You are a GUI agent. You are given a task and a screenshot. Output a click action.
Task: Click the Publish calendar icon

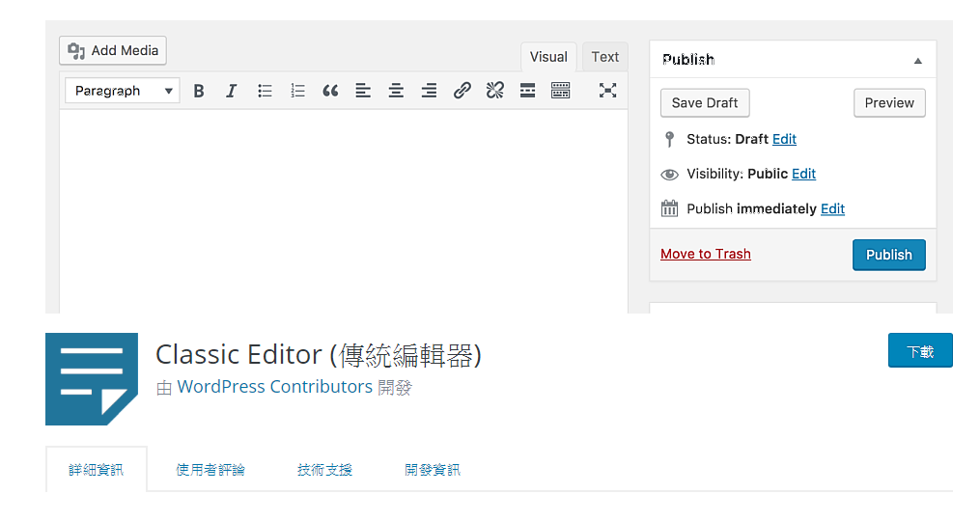[x=669, y=208]
